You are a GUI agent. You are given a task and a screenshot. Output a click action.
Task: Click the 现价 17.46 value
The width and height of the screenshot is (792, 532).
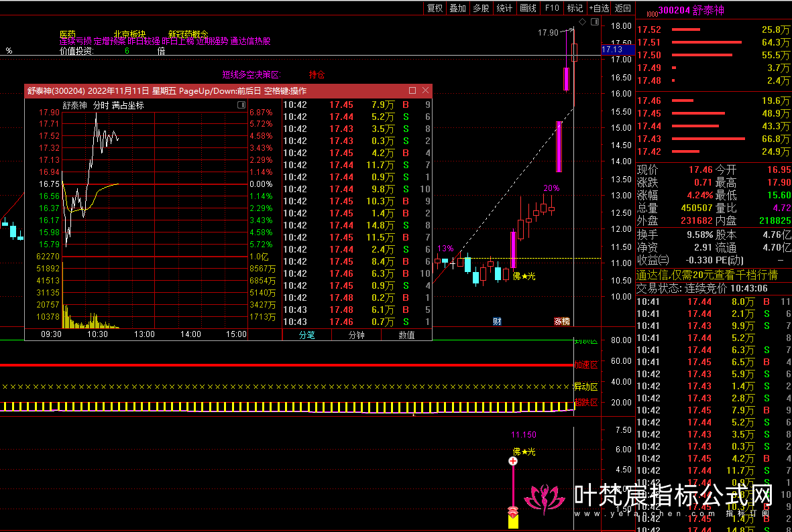700,170
